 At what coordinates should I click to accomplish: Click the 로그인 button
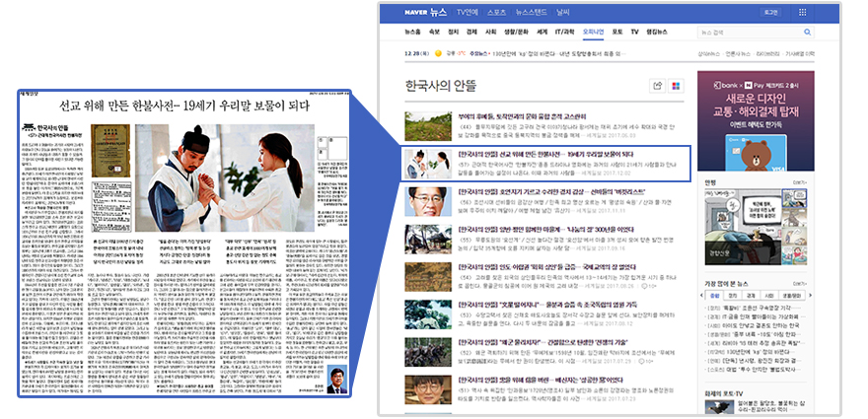[771, 12]
